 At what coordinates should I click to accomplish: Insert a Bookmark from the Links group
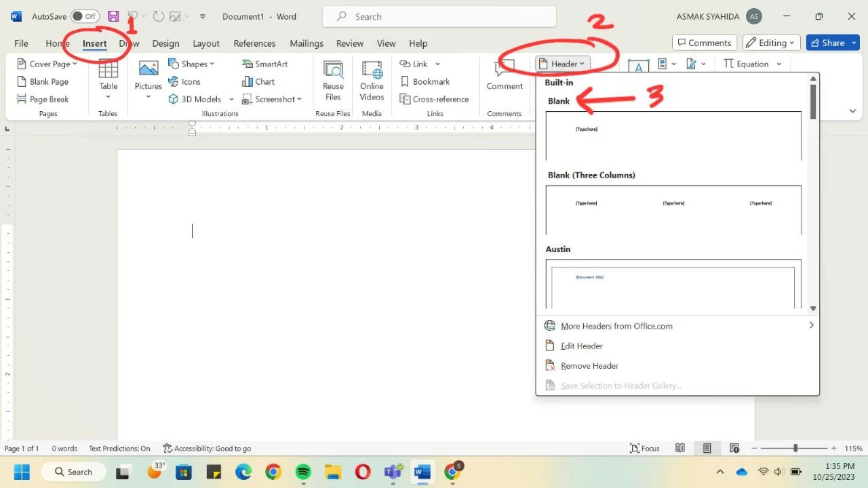tap(425, 81)
